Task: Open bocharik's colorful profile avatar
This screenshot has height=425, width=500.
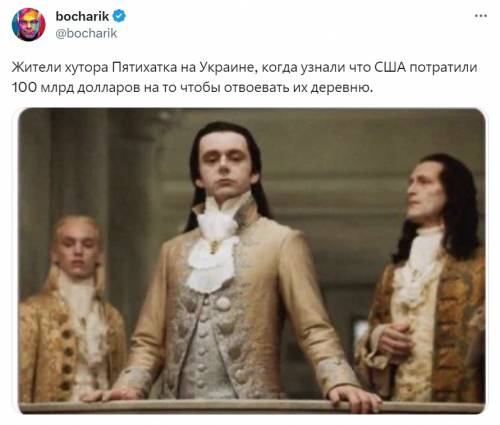Action: pyautogui.click(x=28, y=24)
